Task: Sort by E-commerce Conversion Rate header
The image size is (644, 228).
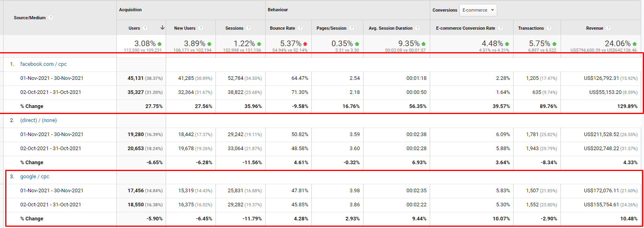Action: (465, 28)
